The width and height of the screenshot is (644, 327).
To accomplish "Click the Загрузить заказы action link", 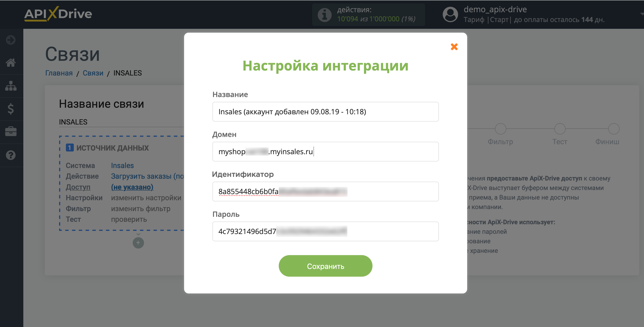I will pyautogui.click(x=147, y=176).
